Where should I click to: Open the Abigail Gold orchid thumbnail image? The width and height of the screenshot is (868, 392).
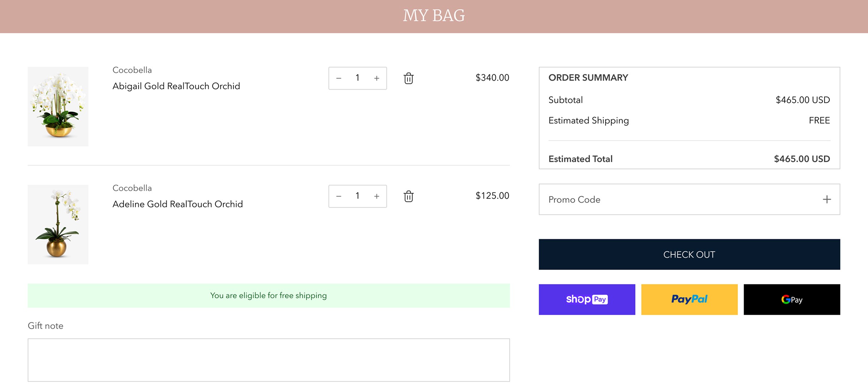[x=58, y=107]
